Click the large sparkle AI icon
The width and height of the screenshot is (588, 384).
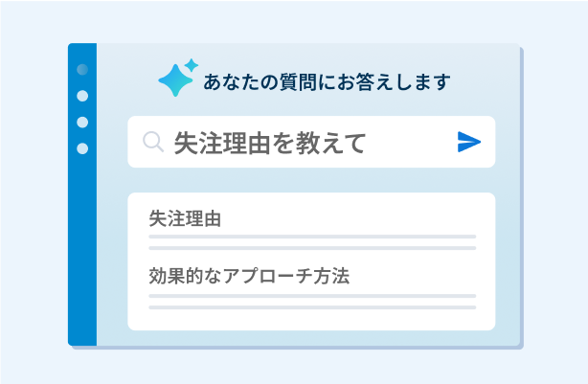tap(175, 80)
